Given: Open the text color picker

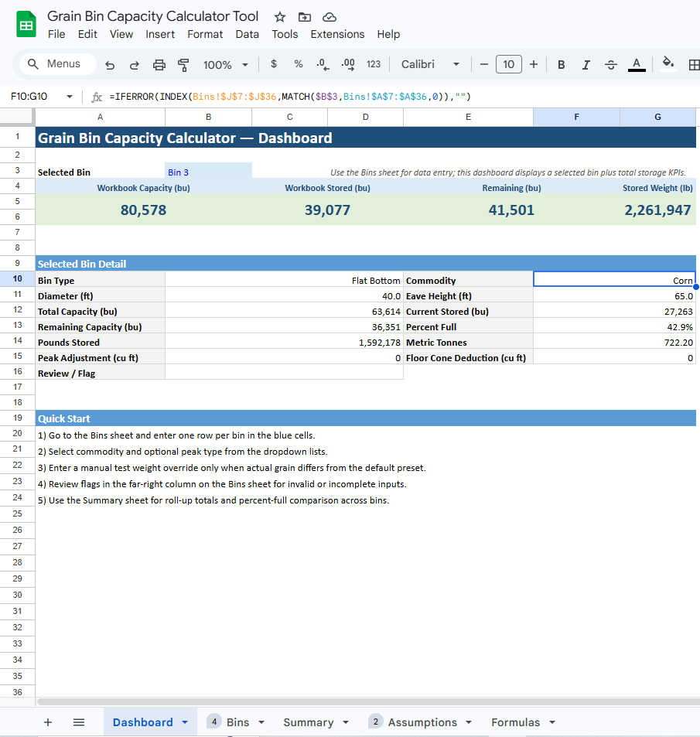Looking at the screenshot, I should pyautogui.click(x=636, y=65).
